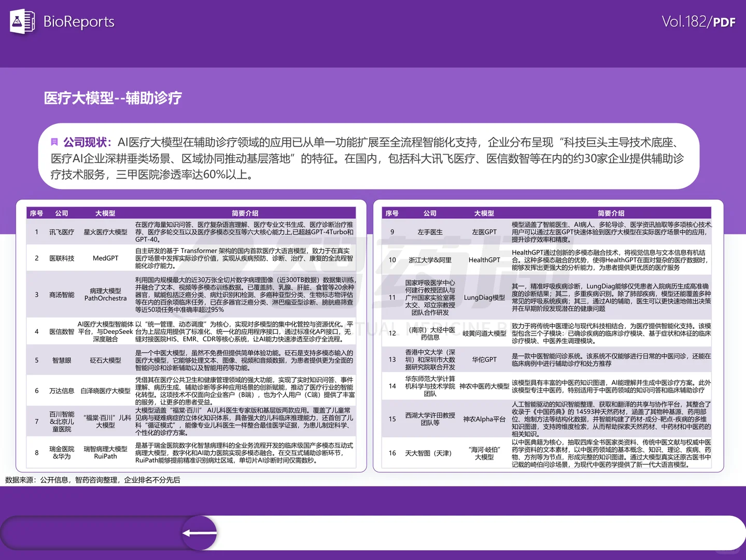Click the 医疗大模型--辅助诊疗 page title

(112, 98)
